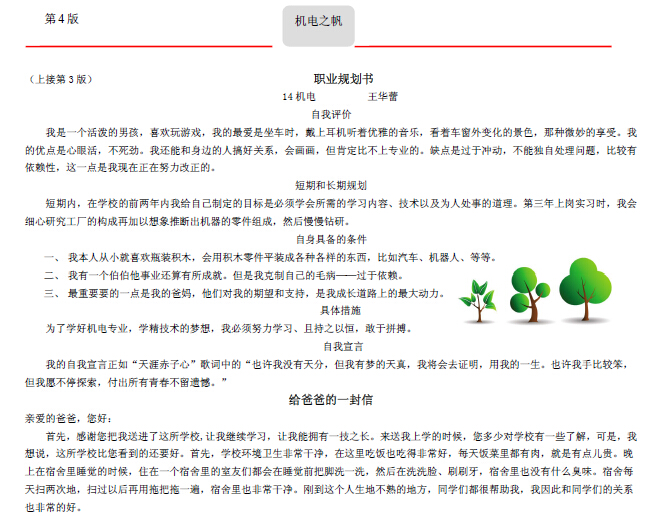The height and width of the screenshot is (516, 656).
Task: Click the list item starting with 三、
Action: tap(244, 293)
